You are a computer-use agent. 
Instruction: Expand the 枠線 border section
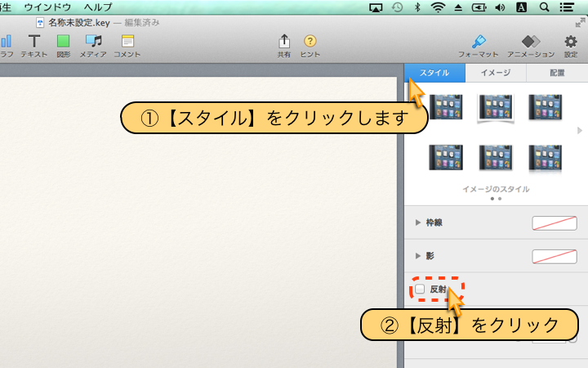tap(418, 222)
